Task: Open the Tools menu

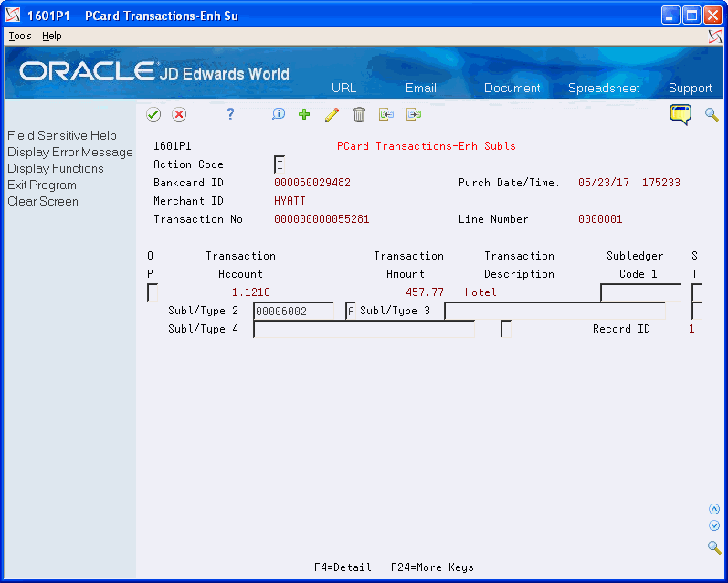Action: [20, 36]
